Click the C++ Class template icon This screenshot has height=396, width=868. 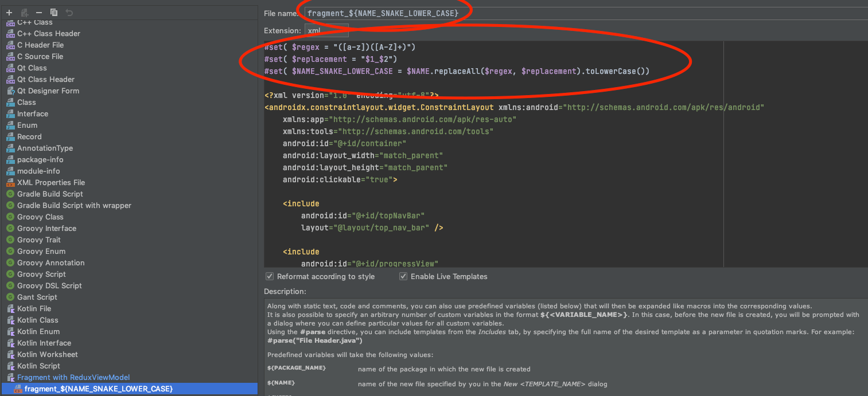click(11, 22)
